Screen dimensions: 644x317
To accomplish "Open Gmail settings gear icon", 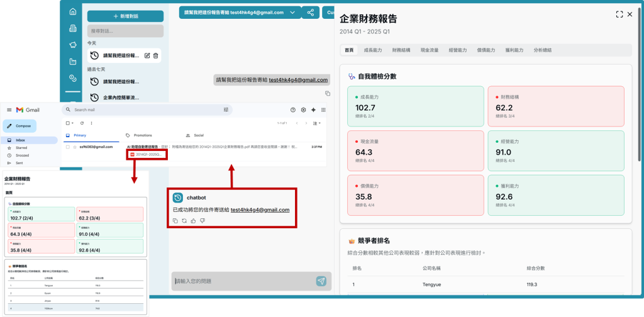I will click(x=303, y=109).
